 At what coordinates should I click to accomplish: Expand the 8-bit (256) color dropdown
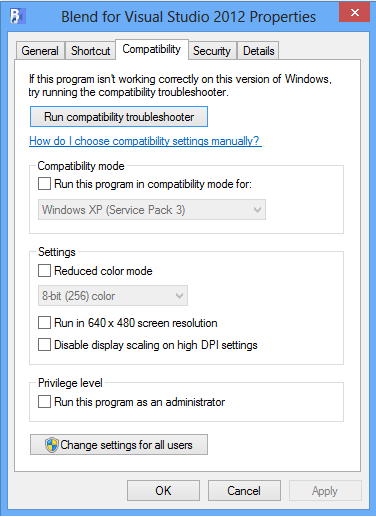(x=113, y=296)
